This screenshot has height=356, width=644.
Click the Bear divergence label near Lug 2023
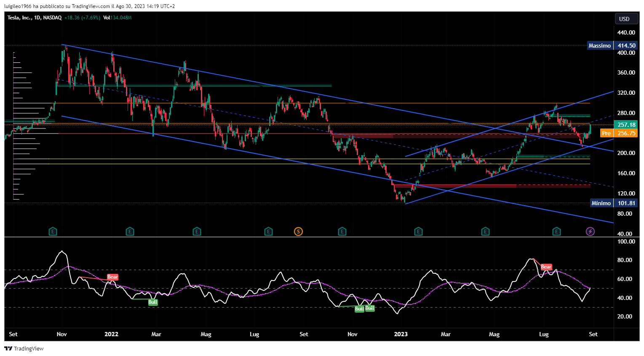coord(546,267)
